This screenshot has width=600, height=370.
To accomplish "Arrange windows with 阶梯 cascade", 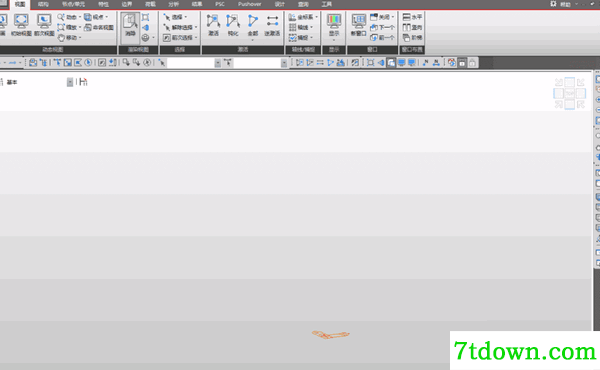I will [412, 37].
